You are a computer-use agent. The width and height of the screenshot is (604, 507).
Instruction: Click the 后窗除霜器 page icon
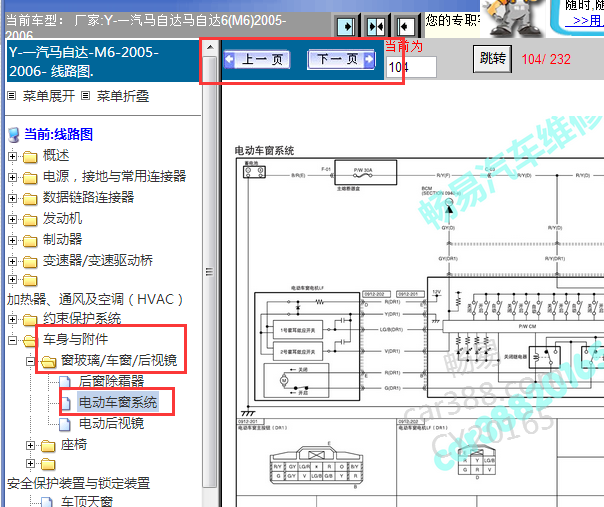coord(65,382)
